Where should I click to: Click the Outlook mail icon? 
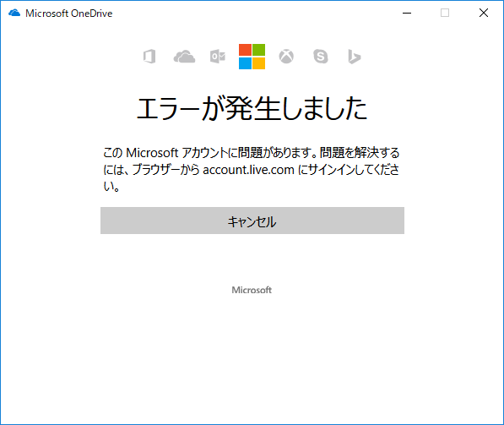pos(218,57)
